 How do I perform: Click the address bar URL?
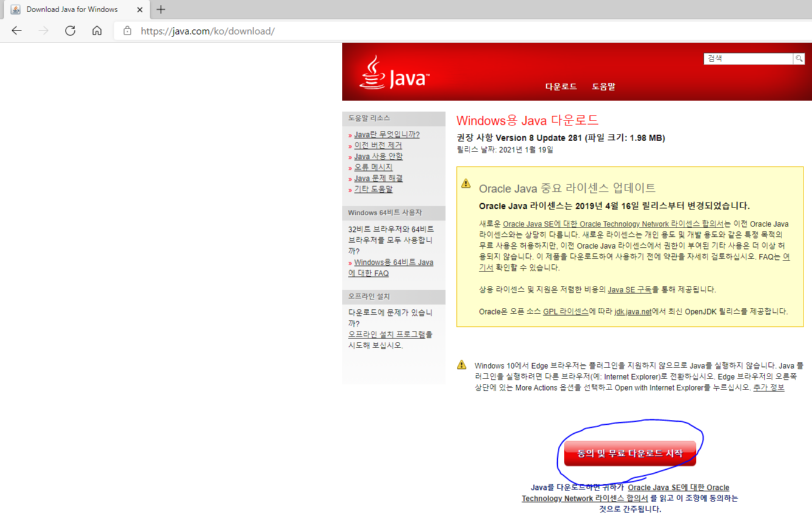207,30
